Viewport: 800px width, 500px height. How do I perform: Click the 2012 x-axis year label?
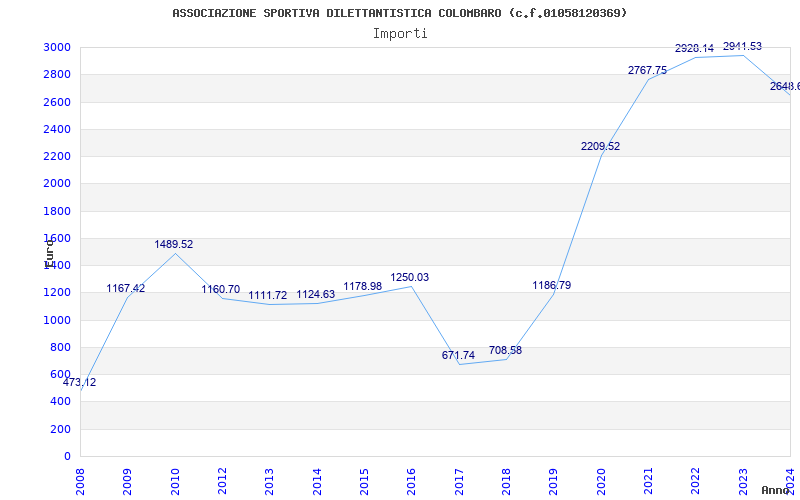(x=222, y=481)
